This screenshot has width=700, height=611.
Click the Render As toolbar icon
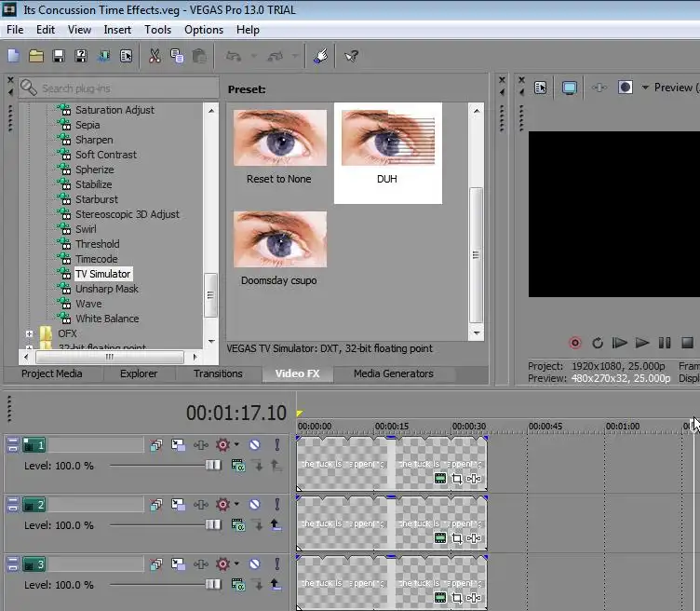[x=103, y=56]
